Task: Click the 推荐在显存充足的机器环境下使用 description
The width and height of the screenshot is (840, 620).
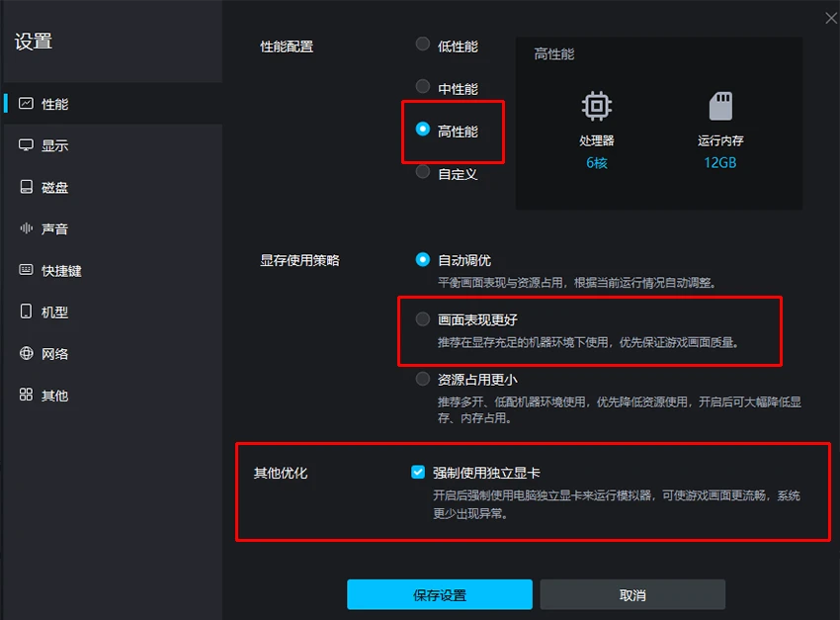Action: (x=588, y=342)
